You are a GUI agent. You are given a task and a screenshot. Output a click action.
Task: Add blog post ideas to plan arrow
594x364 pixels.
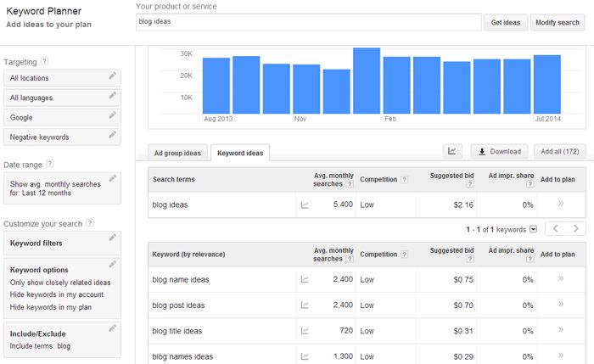pos(559,305)
